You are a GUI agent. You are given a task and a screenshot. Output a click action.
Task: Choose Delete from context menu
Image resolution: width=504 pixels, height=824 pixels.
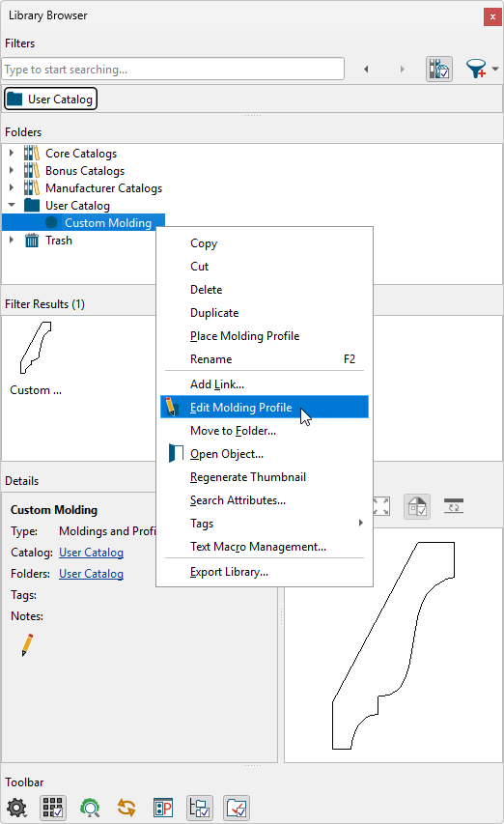point(265,290)
